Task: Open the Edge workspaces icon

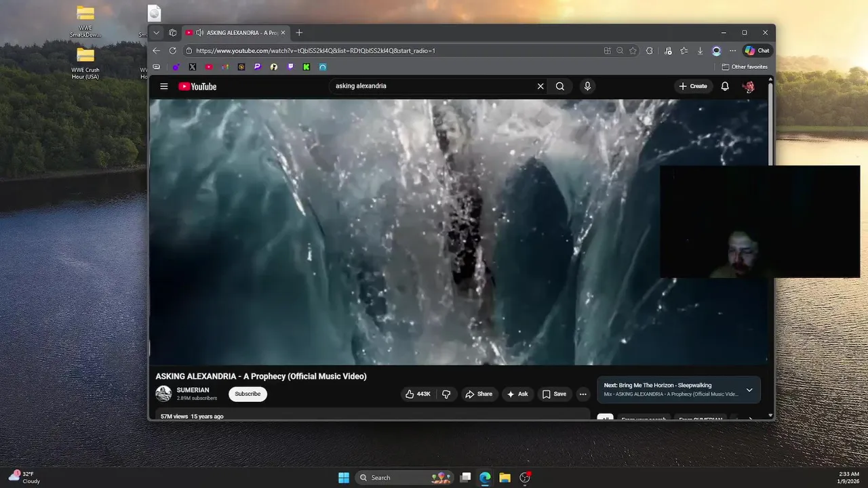Action: point(173,33)
